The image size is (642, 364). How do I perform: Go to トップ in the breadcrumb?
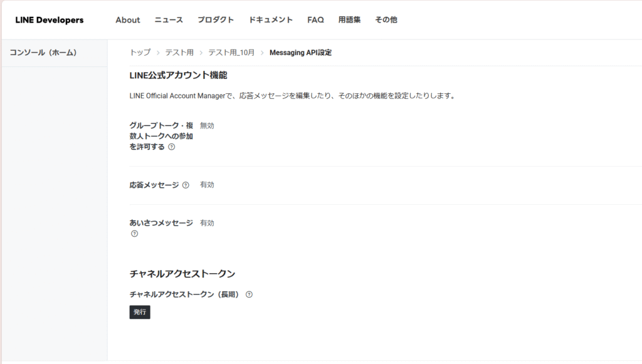(x=140, y=53)
